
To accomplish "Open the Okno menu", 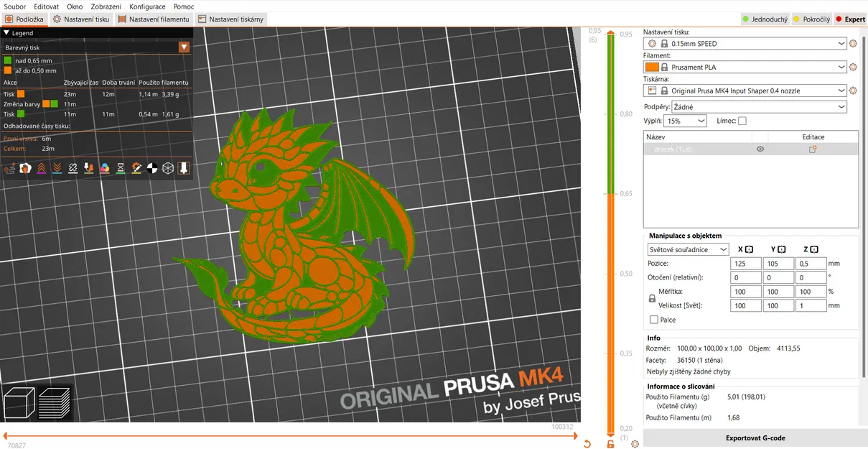I will (x=75, y=6).
